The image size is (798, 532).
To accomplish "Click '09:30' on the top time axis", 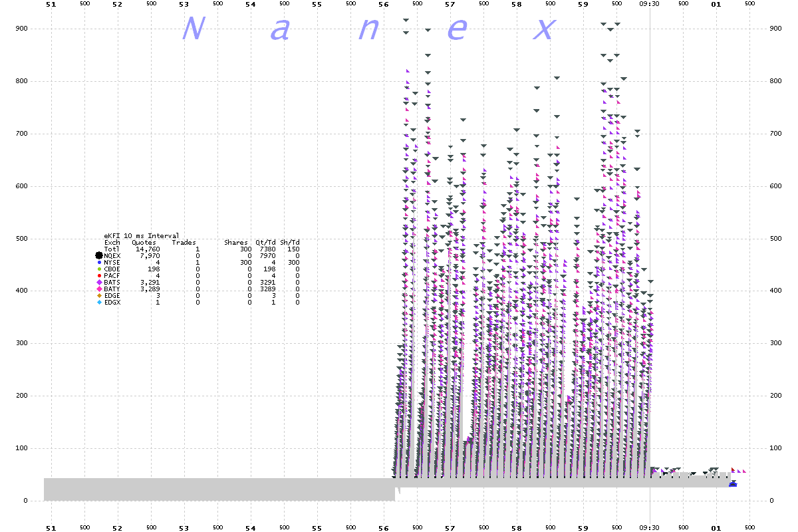I will [x=650, y=4].
